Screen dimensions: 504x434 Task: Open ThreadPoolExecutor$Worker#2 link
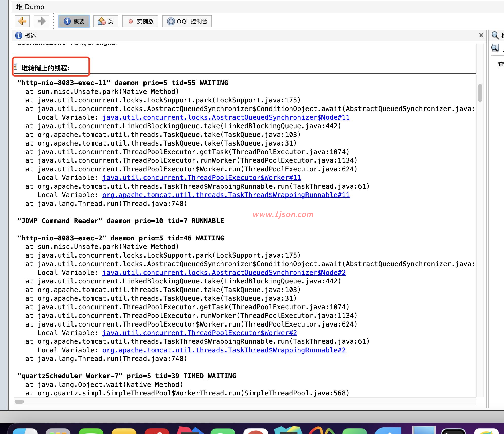(x=200, y=333)
